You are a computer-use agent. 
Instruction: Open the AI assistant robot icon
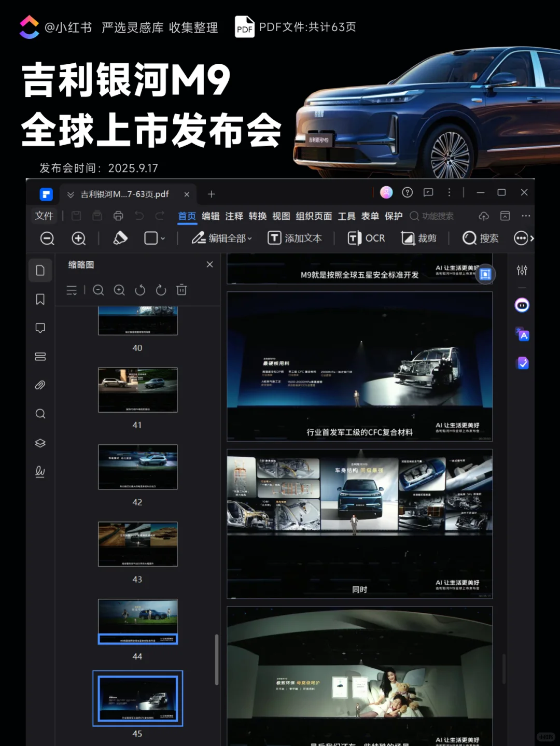pos(522,305)
